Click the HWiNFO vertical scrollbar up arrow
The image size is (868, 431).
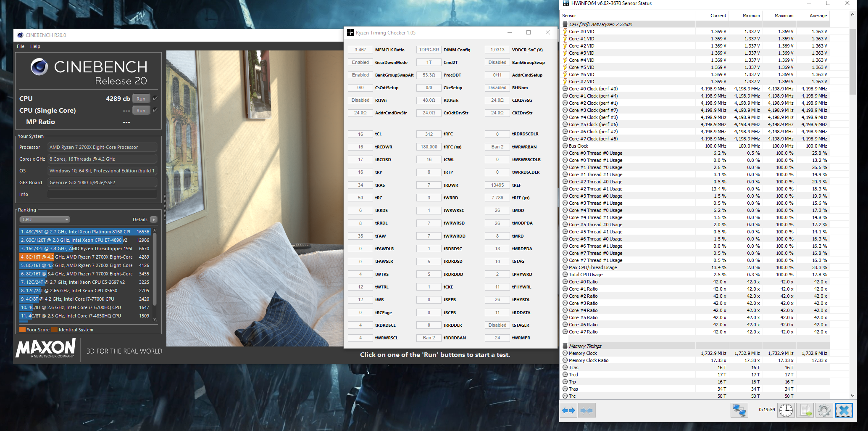click(x=852, y=15)
